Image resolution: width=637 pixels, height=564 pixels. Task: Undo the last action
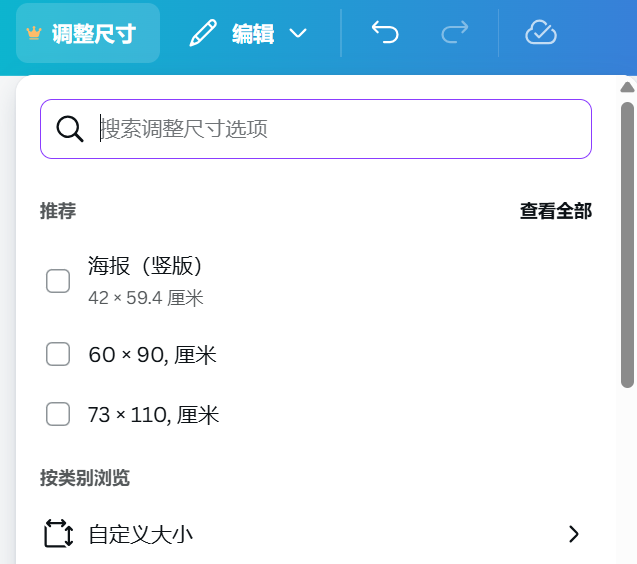[385, 33]
